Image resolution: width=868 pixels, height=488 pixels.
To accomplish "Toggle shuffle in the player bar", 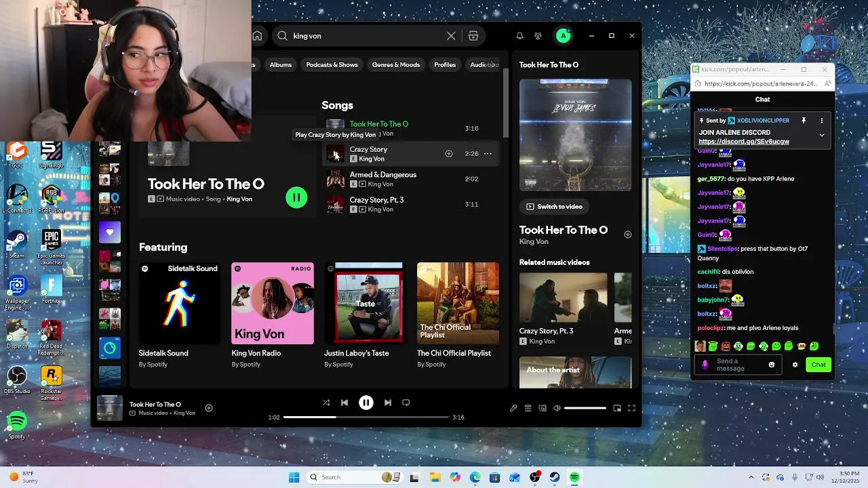I will tap(326, 403).
